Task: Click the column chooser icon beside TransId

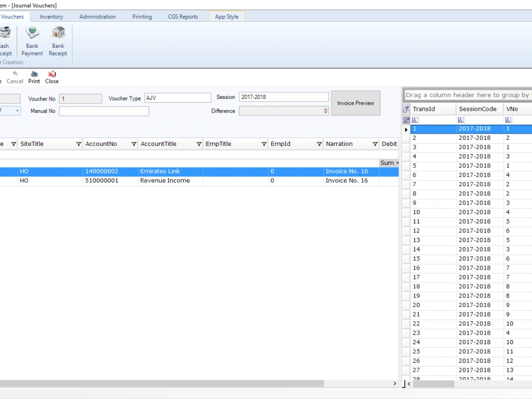Action: (406, 109)
